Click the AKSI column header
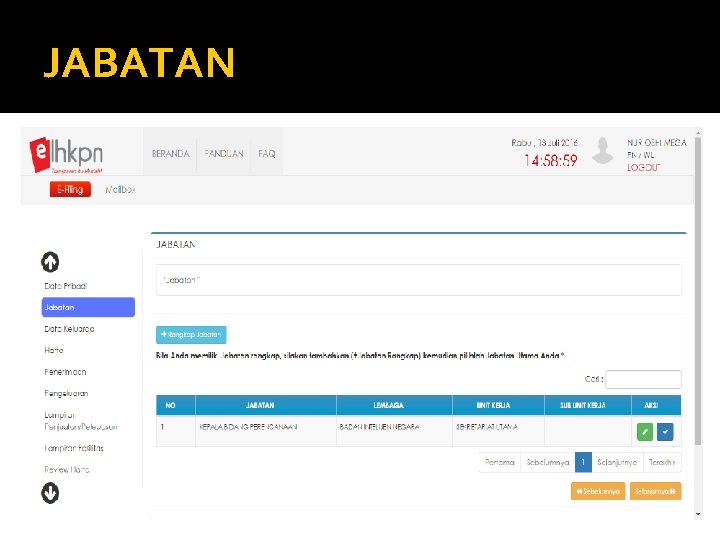Image resolution: width=720 pixels, height=540 pixels. click(656, 405)
